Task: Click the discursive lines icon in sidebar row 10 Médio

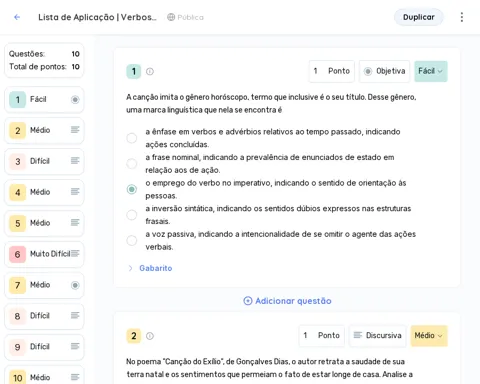Action: 75,377
